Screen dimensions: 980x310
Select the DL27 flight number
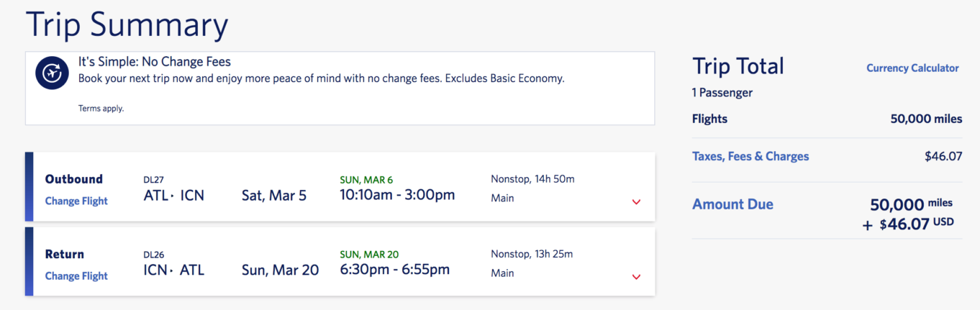pos(154,179)
